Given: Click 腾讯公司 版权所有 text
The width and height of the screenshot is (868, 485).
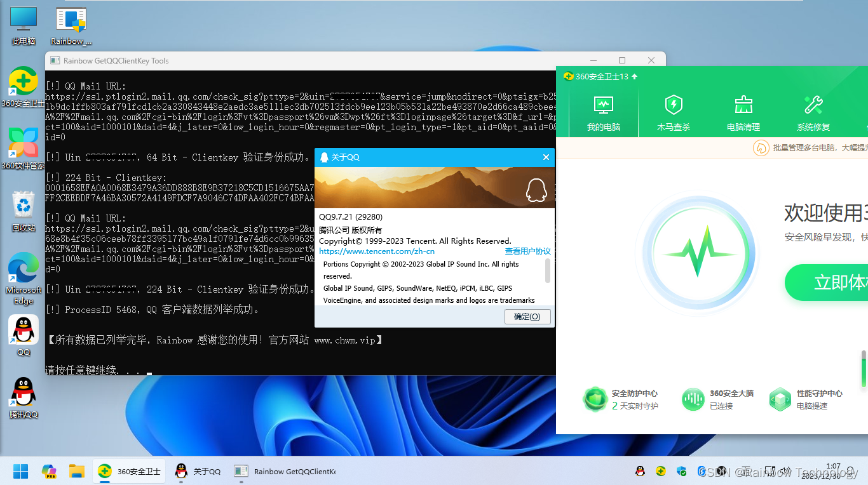Looking at the screenshot, I should point(351,230).
